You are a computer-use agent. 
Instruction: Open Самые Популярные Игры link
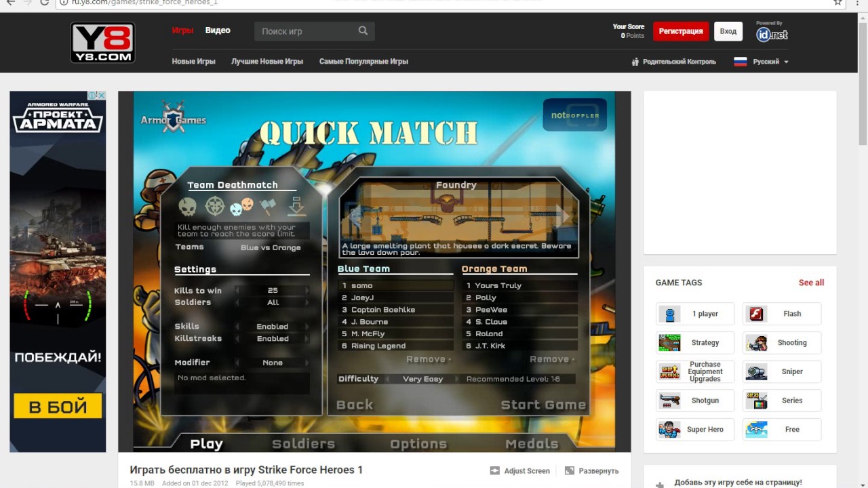pos(363,62)
